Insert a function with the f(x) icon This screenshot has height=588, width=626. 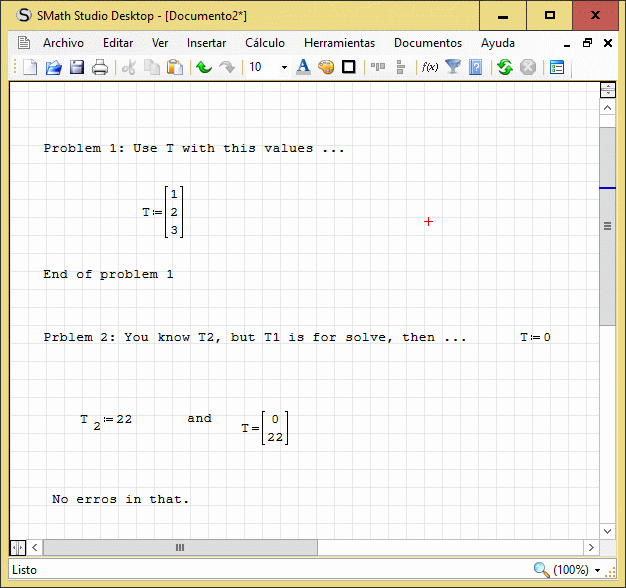pyautogui.click(x=430, y=67)
